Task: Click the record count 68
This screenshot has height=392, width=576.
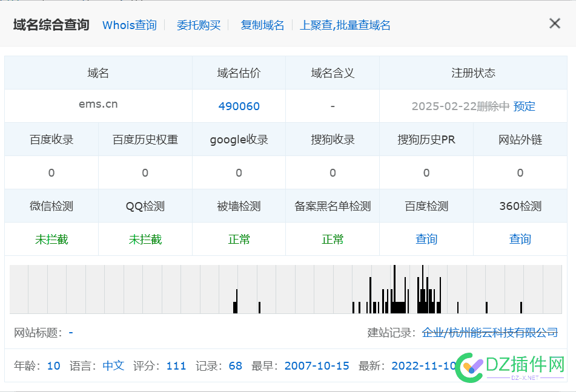Action: [x=236, y=365]
